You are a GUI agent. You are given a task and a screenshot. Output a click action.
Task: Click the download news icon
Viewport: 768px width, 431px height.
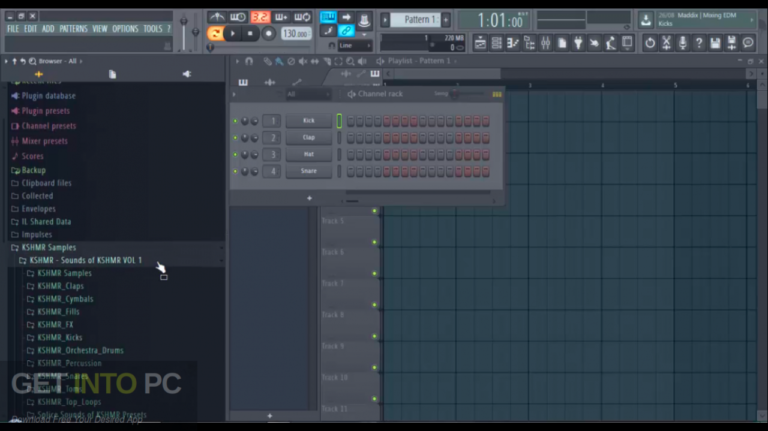(x=646, y=20)
